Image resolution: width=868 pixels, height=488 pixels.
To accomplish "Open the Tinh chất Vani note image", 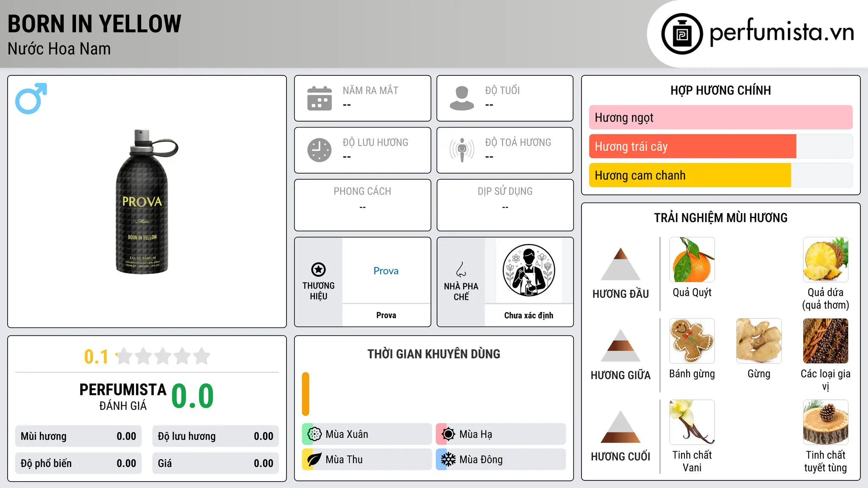I will (x=692, y=422).
